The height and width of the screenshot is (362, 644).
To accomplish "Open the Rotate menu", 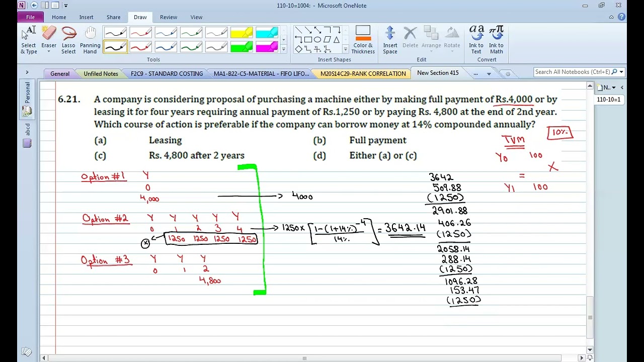I will pos(452,40).
